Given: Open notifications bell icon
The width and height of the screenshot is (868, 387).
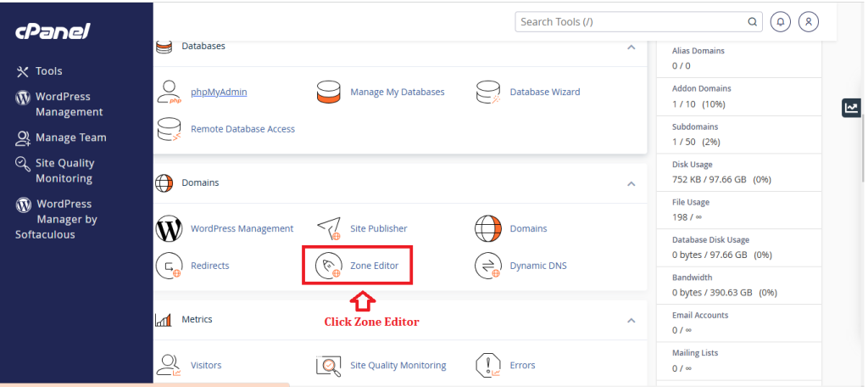Looking at the screenshot, I should (781, 22).
